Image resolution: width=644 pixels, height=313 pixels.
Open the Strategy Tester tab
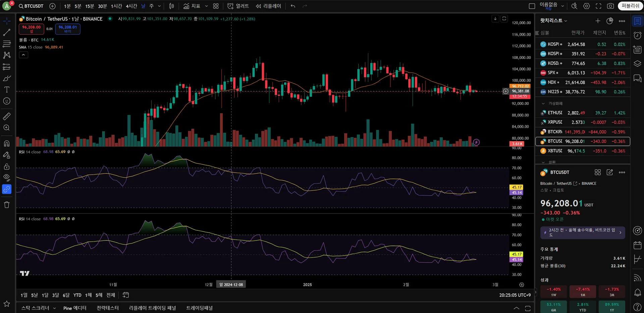tap(108, 308)
